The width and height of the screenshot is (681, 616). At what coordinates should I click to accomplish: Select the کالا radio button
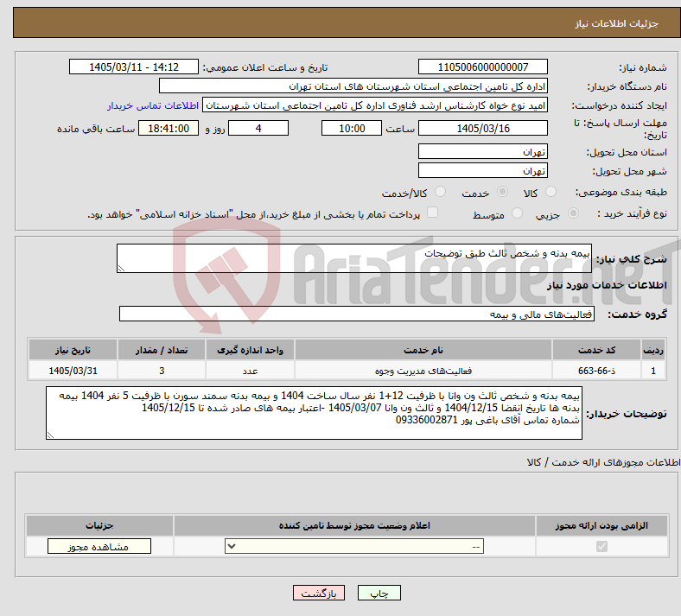(551, 192)
